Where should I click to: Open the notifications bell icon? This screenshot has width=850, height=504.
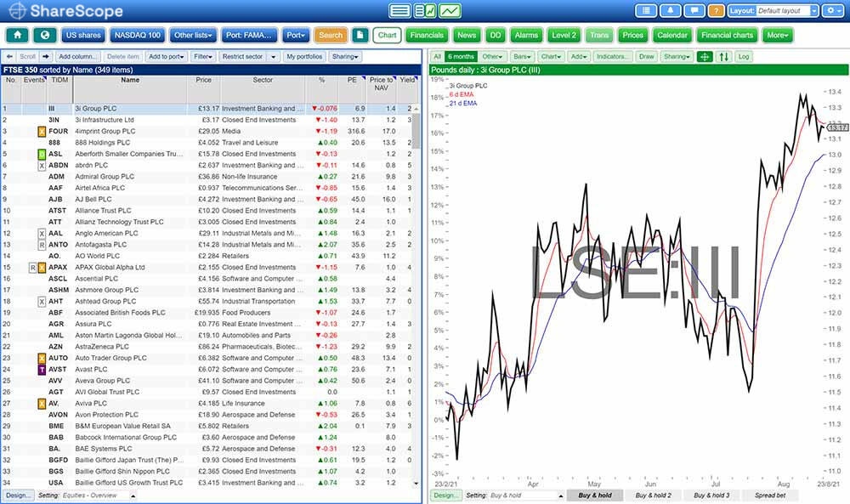pos(671,11)
